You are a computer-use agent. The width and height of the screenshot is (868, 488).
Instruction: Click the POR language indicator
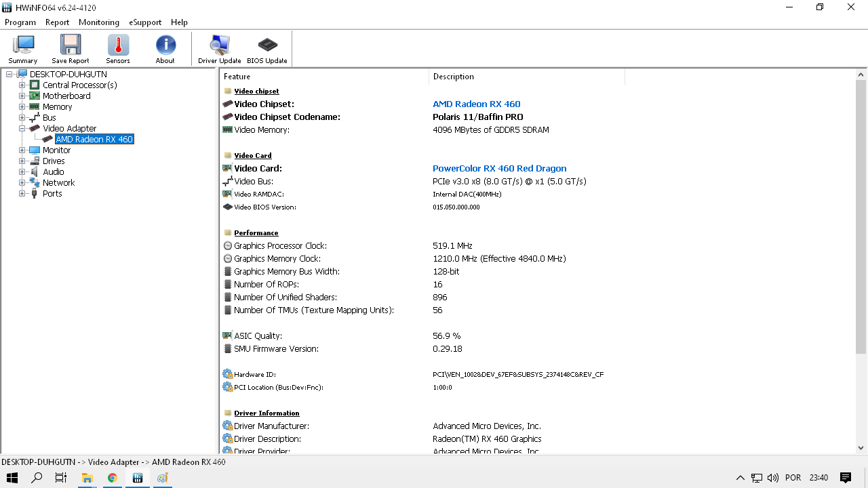point(793,478)
